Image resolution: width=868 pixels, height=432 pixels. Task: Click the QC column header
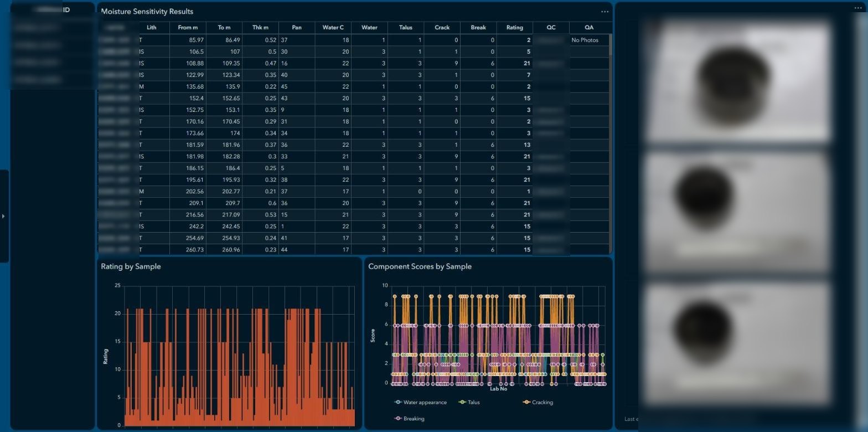[x=551, y=28]
